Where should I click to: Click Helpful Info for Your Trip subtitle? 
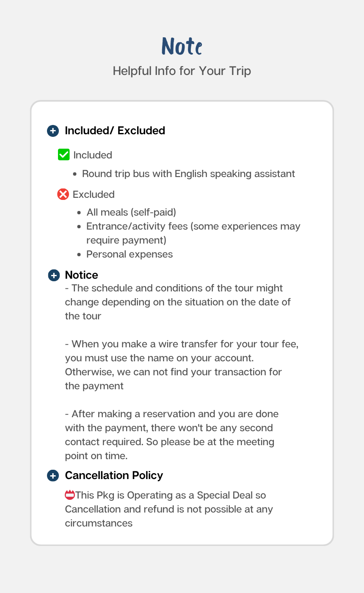182,71
